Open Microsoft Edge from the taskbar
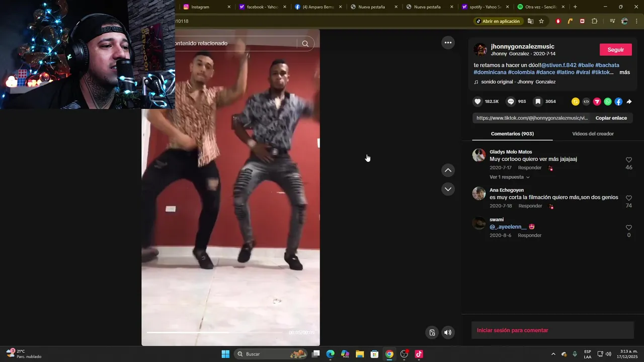Screen dimensions: 644x362 [330, 354]
